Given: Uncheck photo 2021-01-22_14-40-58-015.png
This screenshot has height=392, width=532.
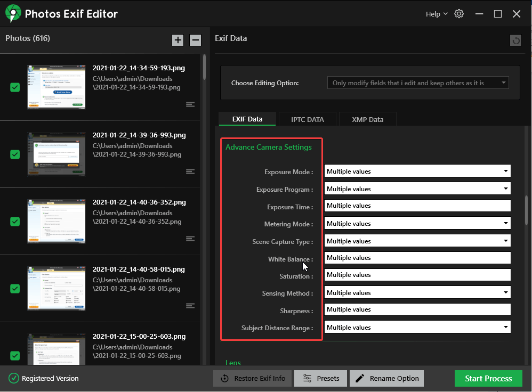Looking at the screenshot, I should tap(14, 289).
